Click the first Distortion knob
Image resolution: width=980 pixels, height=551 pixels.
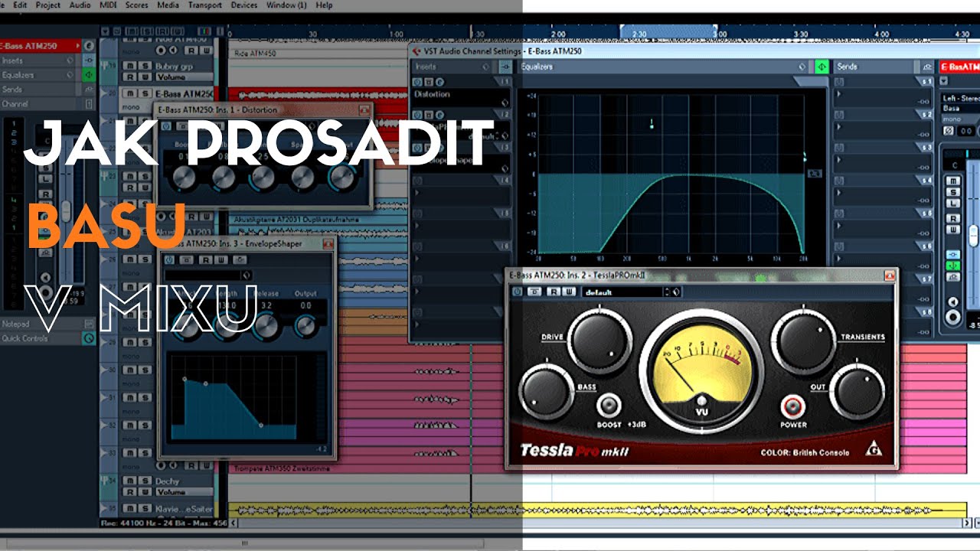pyautogui.click(x=184, y=177)
